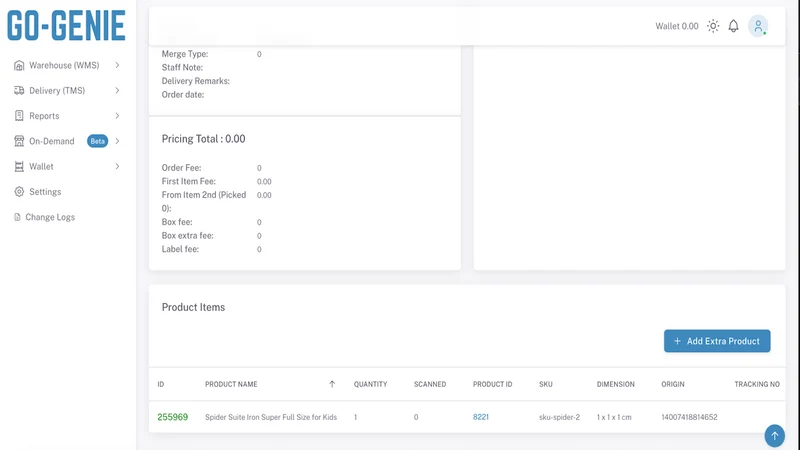Click Wallet 0.00 balance in header

pos(677,26)
